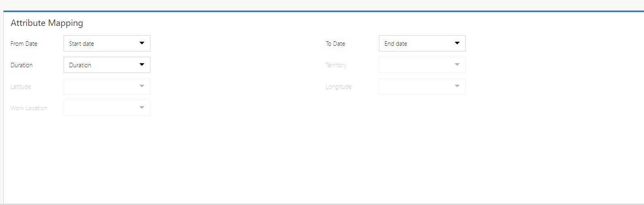
Task: Click the Duration field label
Action: (x=21, y=65)
